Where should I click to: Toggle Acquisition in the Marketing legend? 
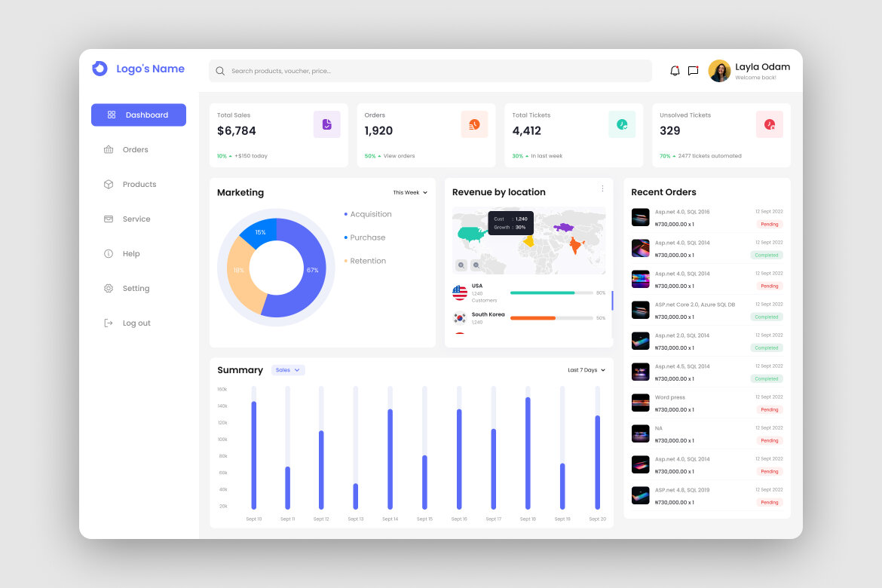pos(368,214)
